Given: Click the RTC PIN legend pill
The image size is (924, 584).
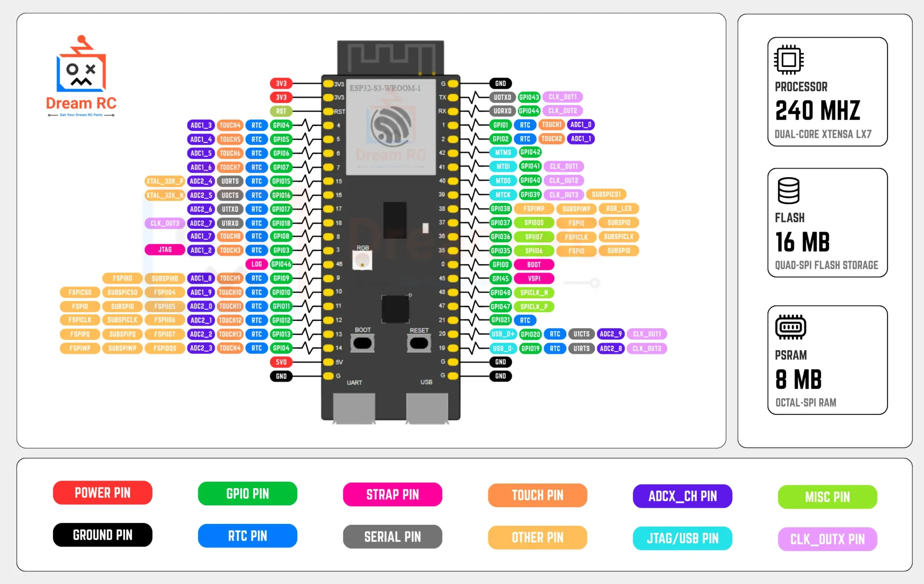Looking at the screenshot, I should point(248,536).
